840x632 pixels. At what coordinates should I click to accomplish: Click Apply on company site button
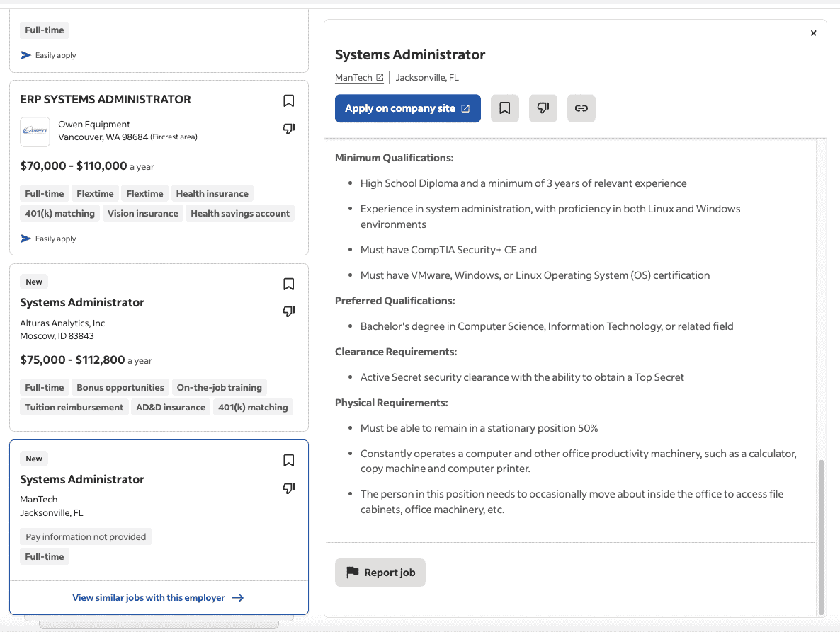click(x=408, y=108)
